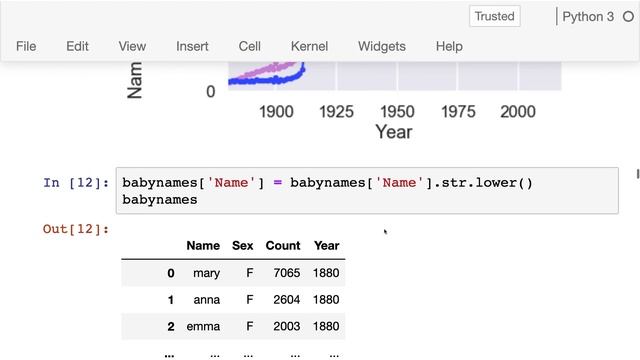Click the Year column header
This screenshot has width=640, height=360.
coord(327,245)
